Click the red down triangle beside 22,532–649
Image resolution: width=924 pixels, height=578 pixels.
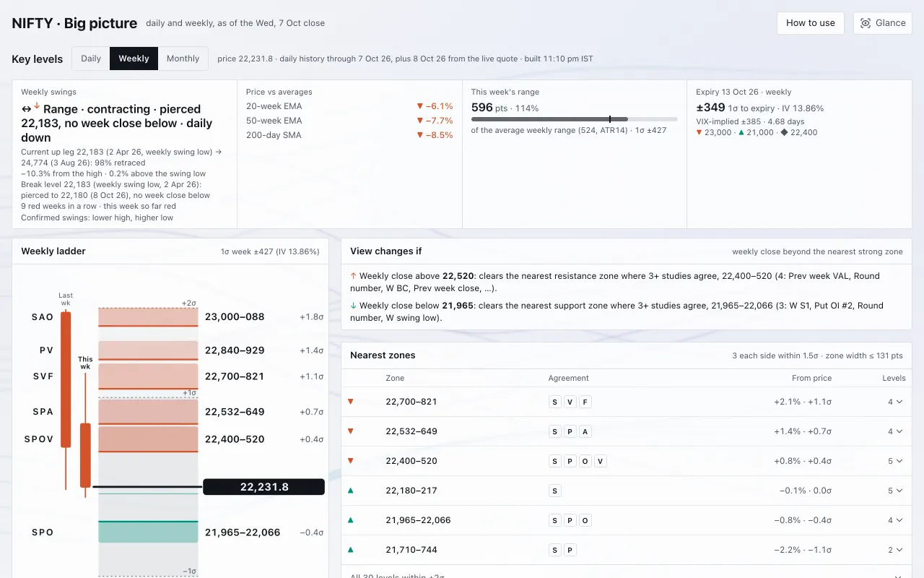pyautogui.click(x=351, y=431)
